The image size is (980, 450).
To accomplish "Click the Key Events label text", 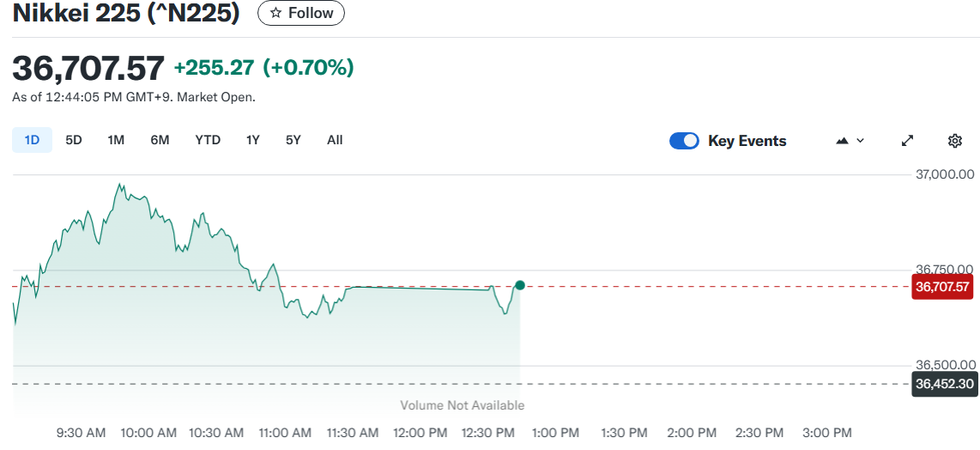I will point(747,141).
